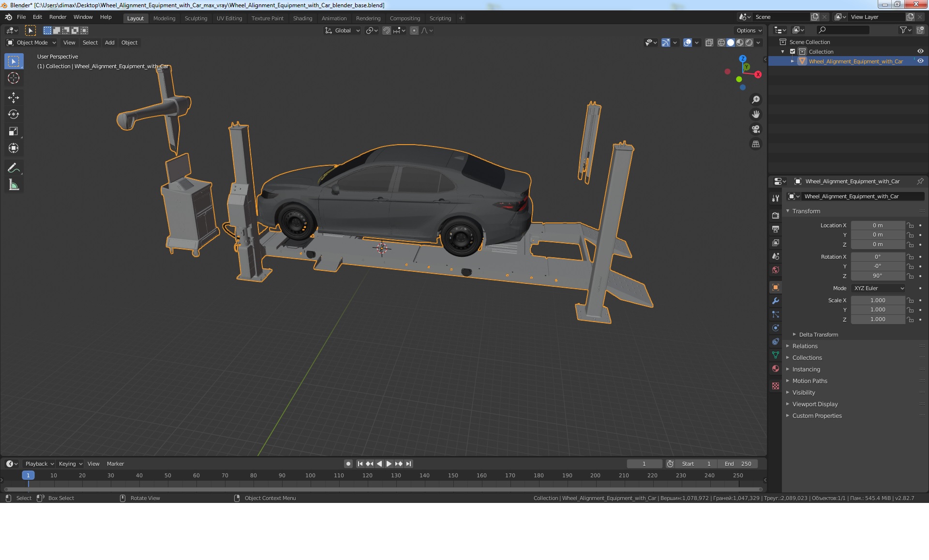This screenshot has height=560, width=929.
Task: Open the Render menu
Action: pyautogui.click(x=58, y=17)
